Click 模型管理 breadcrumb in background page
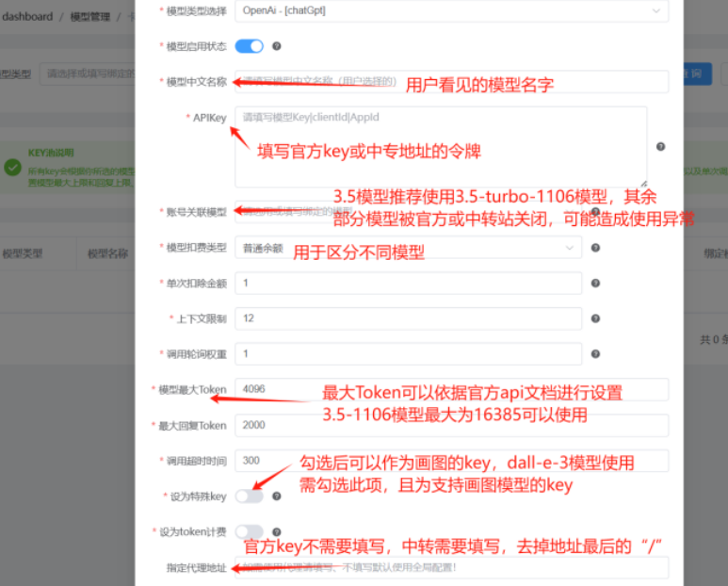This screenshot has width=728, height=586. [x=90, y=17]
